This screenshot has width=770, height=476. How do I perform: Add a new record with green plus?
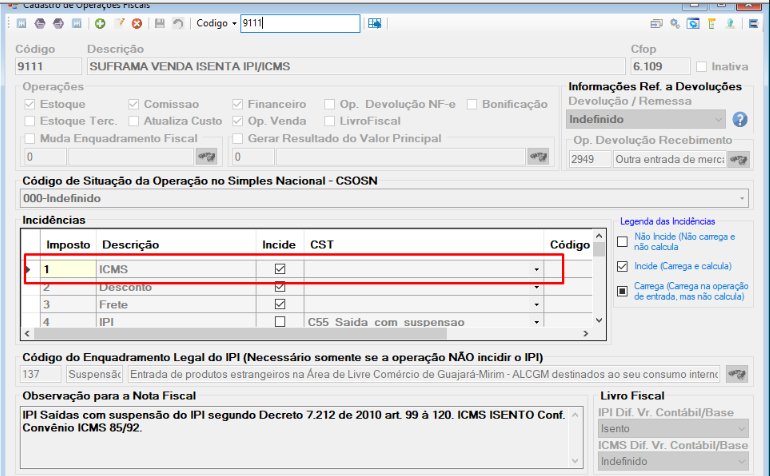pos(100,24)
